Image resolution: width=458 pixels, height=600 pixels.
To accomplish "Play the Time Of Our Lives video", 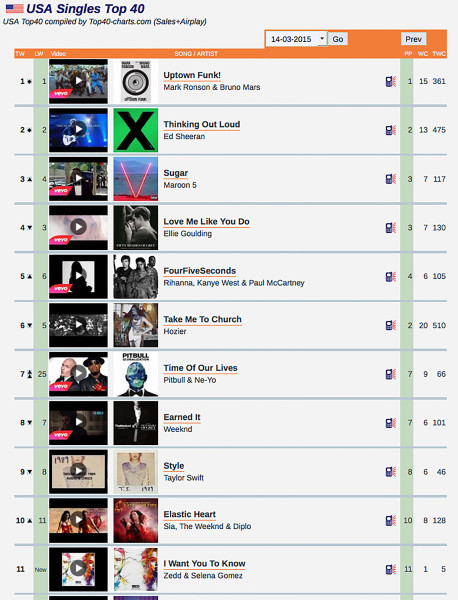I will (x=78, y=373).
